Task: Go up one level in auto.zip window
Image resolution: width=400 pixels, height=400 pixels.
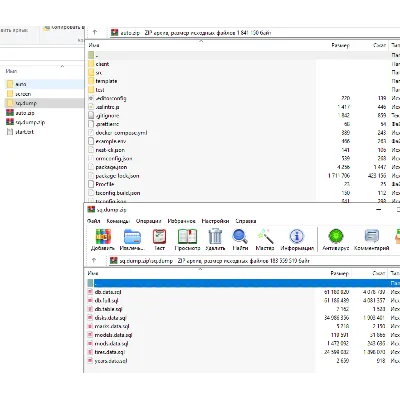Action: [x=95, y=32]
